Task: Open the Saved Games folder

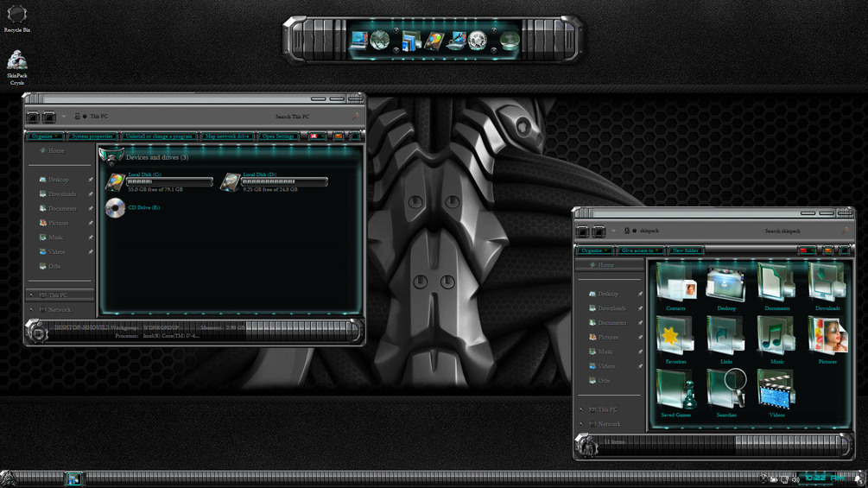Action: (675, 393)
